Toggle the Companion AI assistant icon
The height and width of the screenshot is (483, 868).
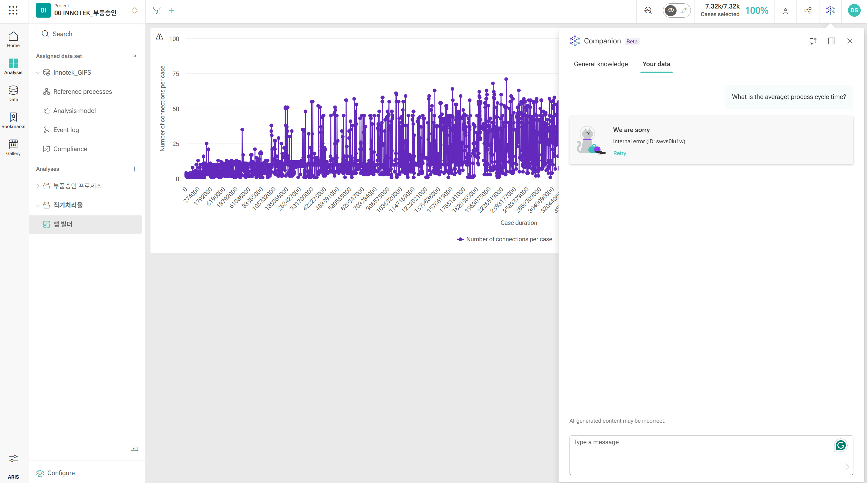(830, 10)
